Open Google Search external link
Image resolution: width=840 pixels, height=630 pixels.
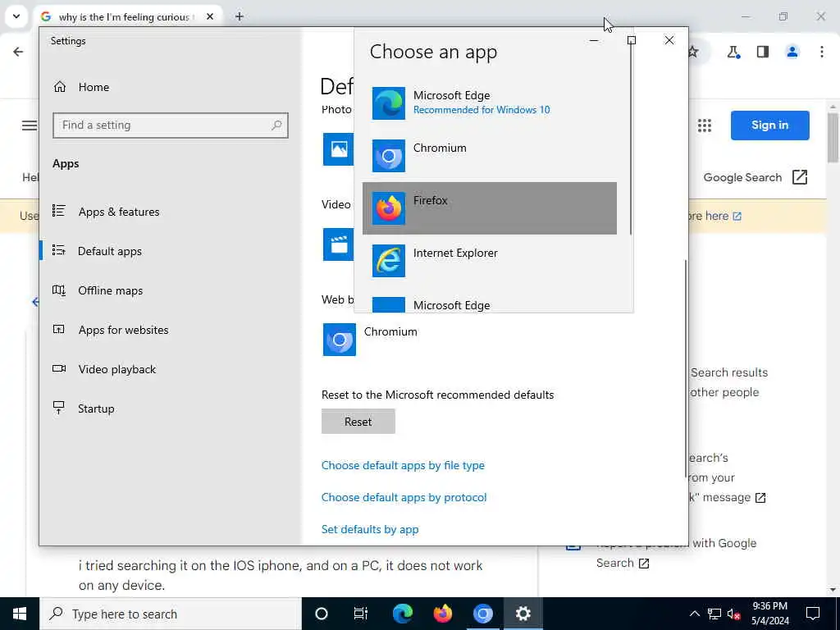coord(755,177)
